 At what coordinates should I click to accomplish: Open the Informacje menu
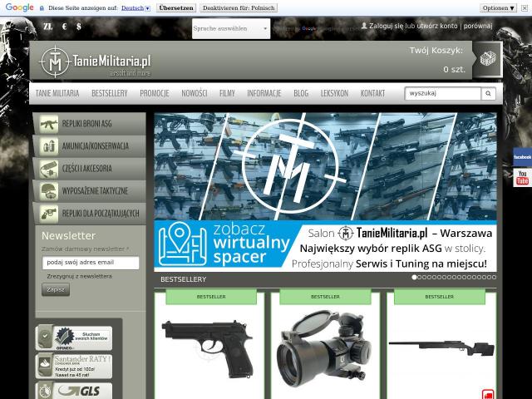point(264,93)
